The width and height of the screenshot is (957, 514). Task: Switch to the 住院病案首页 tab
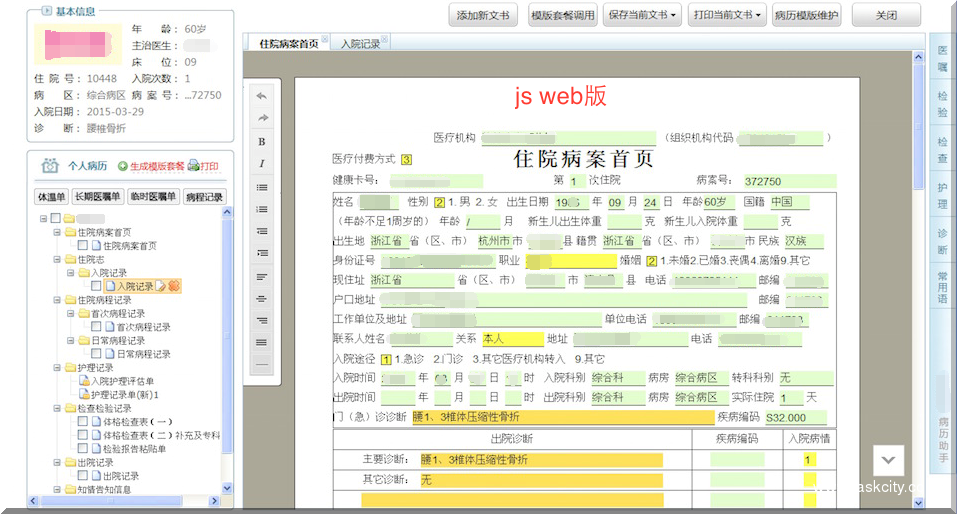[289, 43]
